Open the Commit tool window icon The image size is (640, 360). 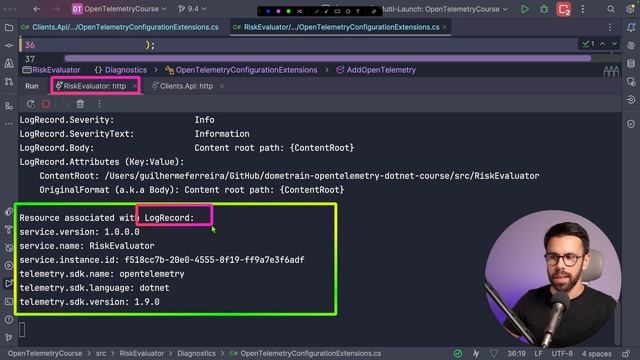[9, 46]
